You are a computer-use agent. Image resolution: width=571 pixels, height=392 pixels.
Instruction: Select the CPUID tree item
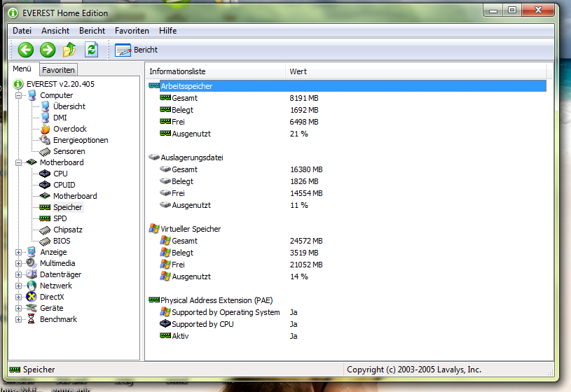(x=64, y=185)
